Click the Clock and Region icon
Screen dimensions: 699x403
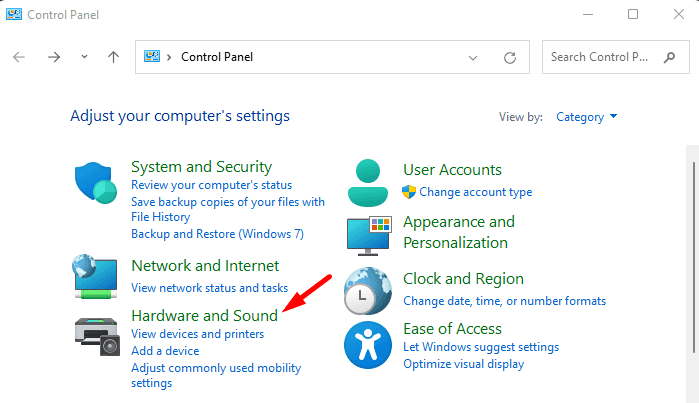[369, 290]
